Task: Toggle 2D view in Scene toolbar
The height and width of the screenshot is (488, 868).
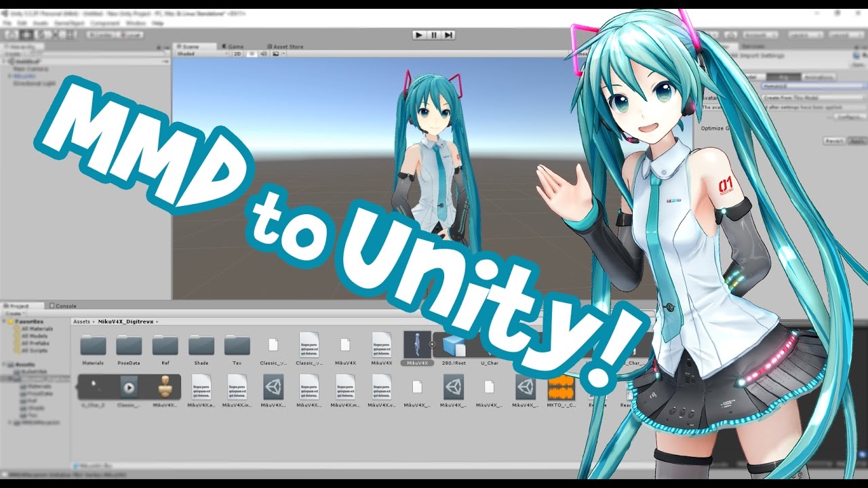Action: [x=237, y=54]
